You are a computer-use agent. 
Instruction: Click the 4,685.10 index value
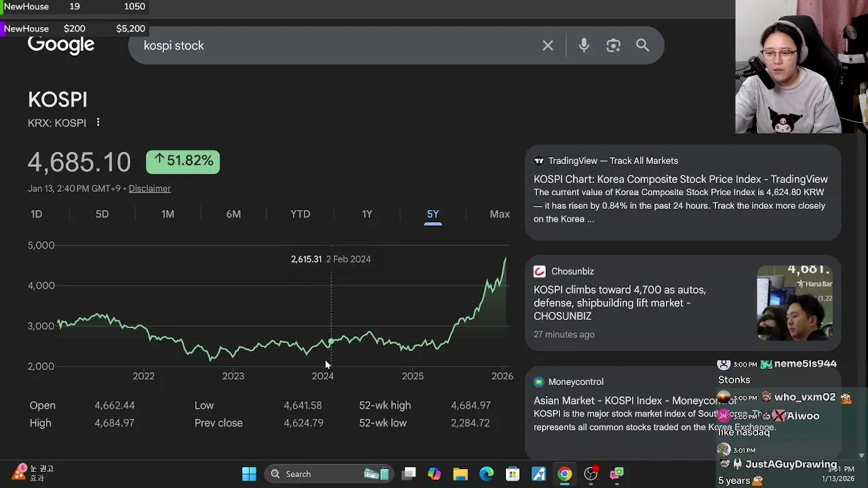79,162
